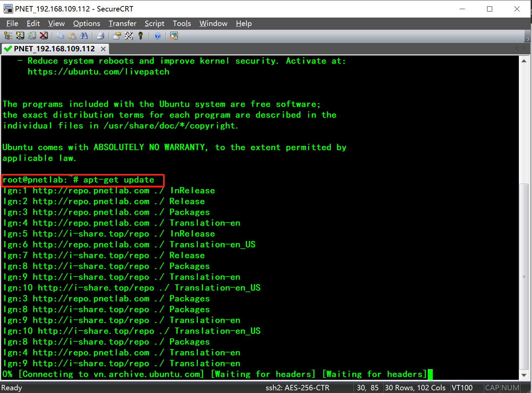532x393 pixels.
Task: Click the 'Ign:7' Release line
Action: [104, 255]
